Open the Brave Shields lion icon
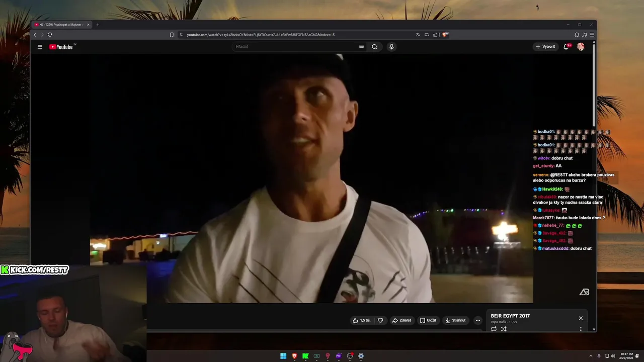The height and width of the screenshot is (362, 644). point(445,35)
